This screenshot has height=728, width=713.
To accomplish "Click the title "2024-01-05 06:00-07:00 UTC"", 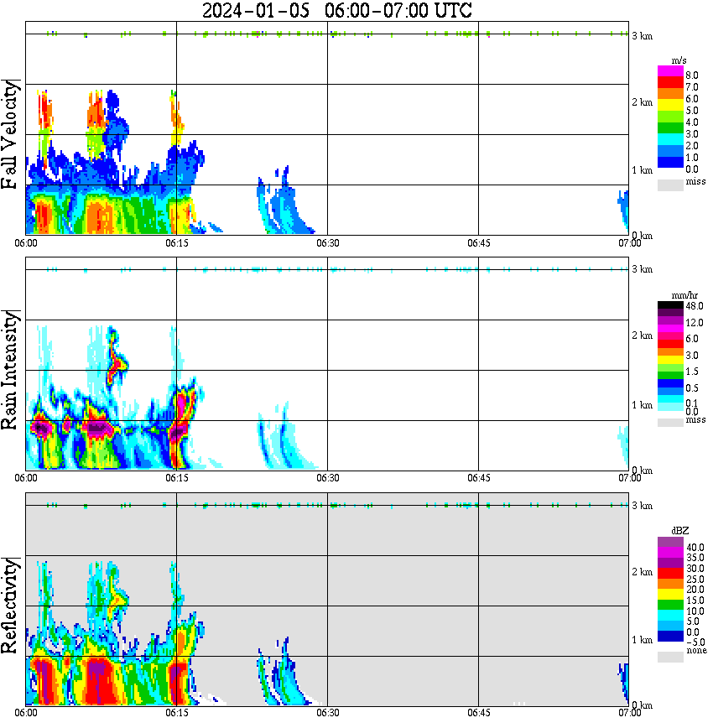I will click(336, 10).
